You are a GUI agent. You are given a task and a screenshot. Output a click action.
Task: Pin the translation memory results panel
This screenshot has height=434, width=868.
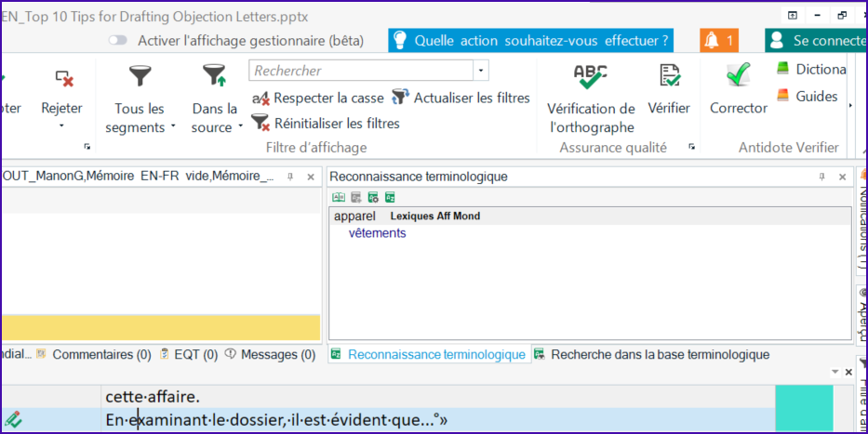[x=289, y=177]
